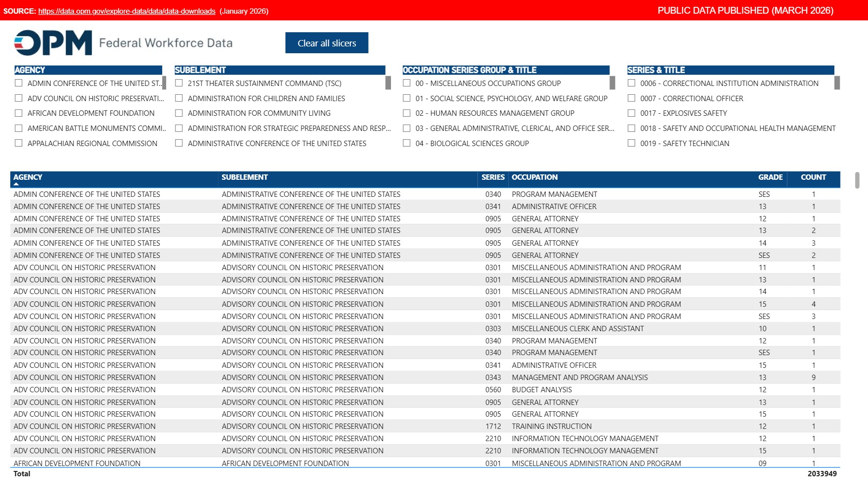The image size is (868, 488).
Task: Select ADMINISTRATION FOR CHILDREN AND FAMILIES subelement
Action: (179, 98)
